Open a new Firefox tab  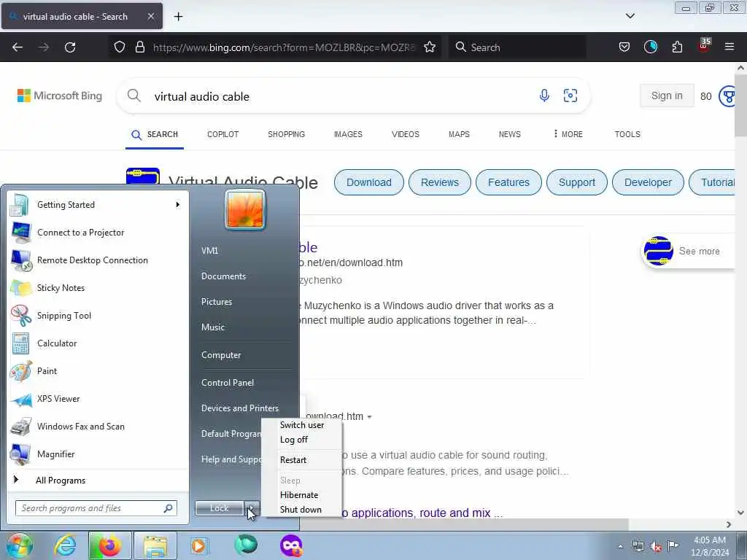(x=178, y=17)
